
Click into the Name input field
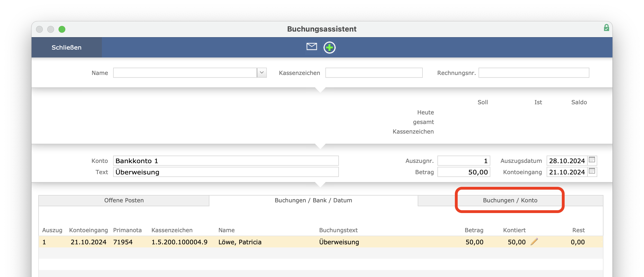pyautogui.click(x=185, y=73)
